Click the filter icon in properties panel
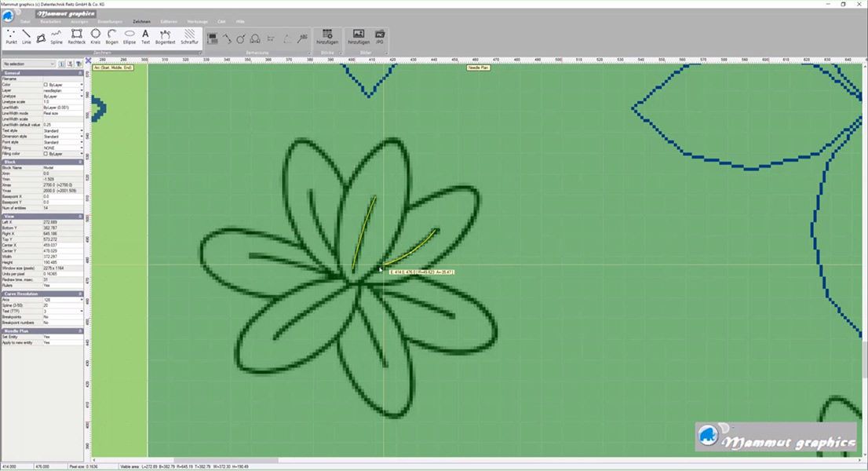This screenshot has width=868, height=471. (79, 64)
